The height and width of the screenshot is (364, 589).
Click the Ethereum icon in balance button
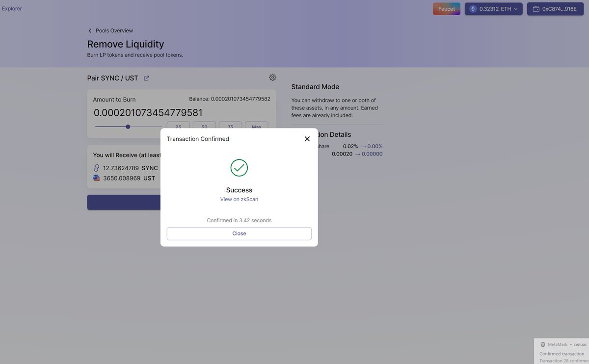pyautogui.click(x=473, y=9)
